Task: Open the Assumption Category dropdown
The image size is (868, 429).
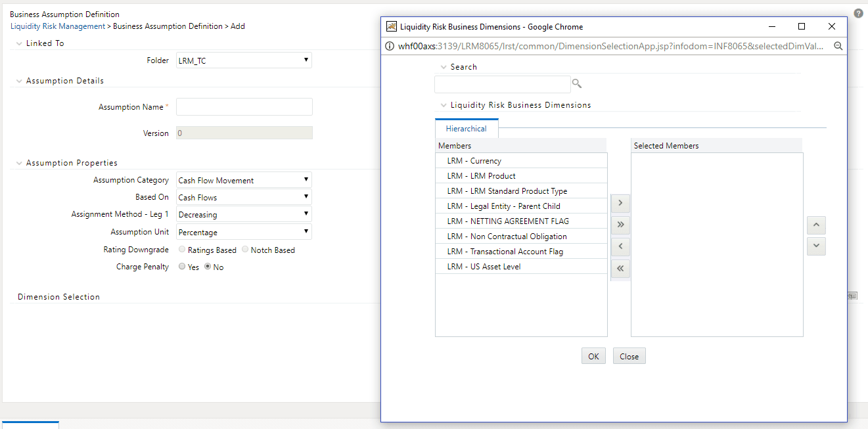Action: tap(244, 180)
